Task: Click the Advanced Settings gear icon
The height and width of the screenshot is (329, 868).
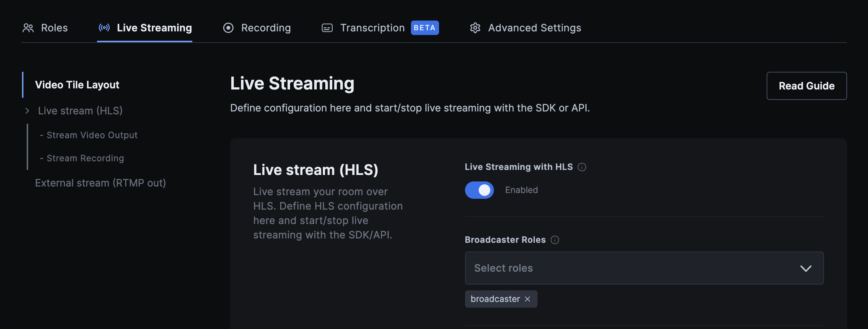Action: [x=475, y=27]
